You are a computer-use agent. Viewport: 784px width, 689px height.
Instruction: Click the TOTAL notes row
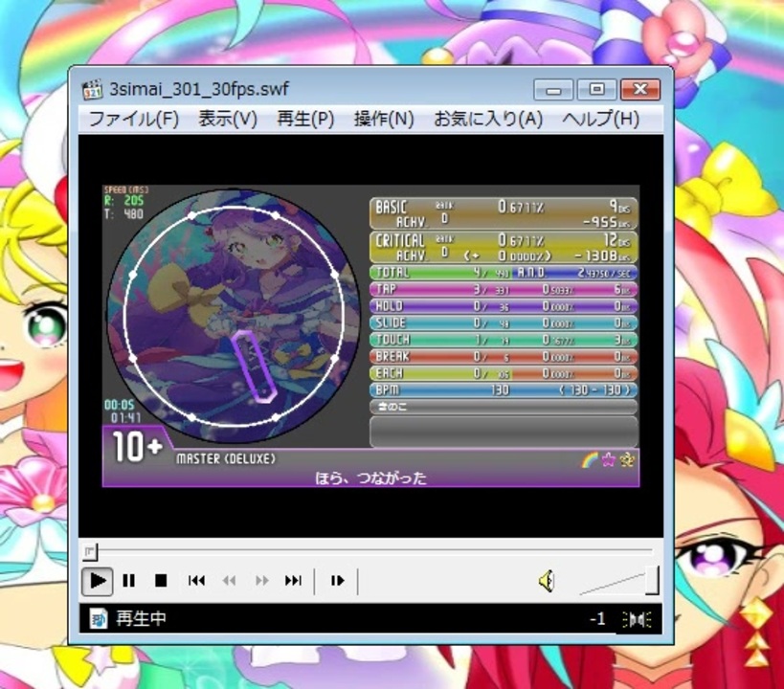pyautogui.click(x=504, y=273)
